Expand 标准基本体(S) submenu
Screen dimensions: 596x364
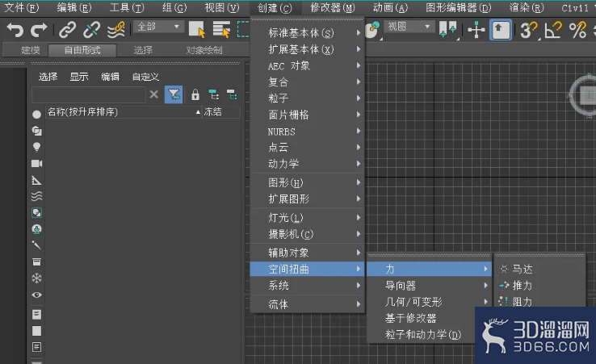pos(308,33)
